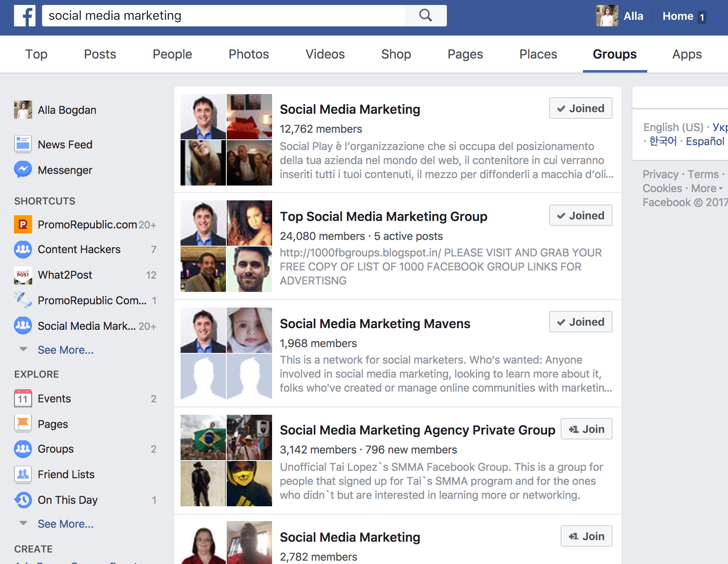
Task: Open Friend Lists icon
Action: point(23,475)
